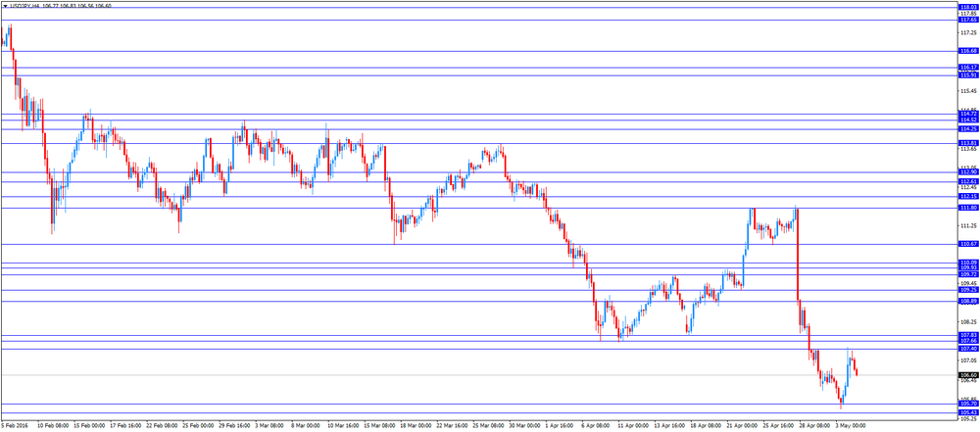This screenshot has height=432, width=980.
Task: Click the 22 Feb 08:00 time axis label
Action: click(163, 425)
